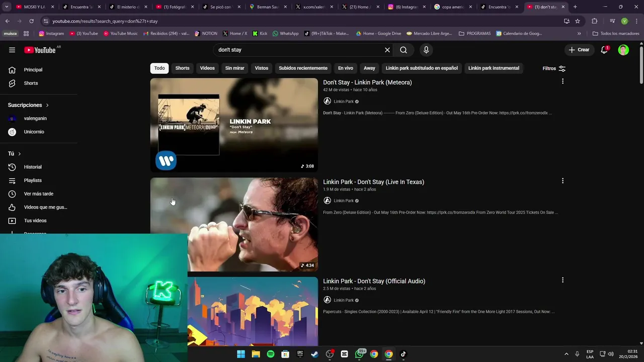644x362 pixels.
Task: Select the Shorts filter chip
Action: pyautogui.click(x=182, y=68)
